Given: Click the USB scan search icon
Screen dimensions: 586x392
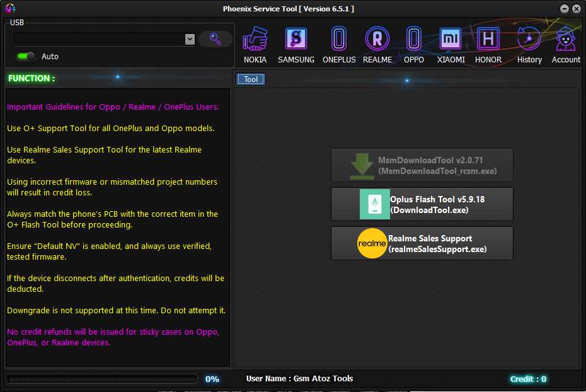Looking at the screenshot, I should [215, 38].
